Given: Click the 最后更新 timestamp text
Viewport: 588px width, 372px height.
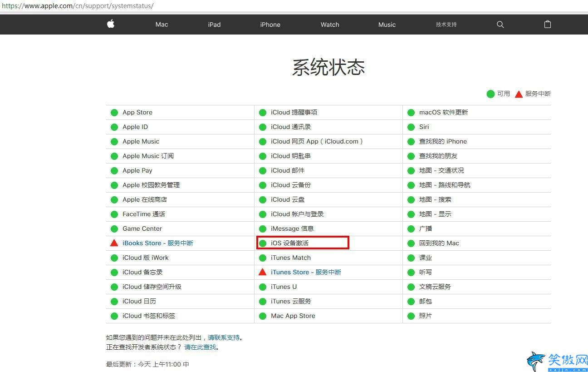Looking at the screenshot, I should [x=147, y=364].
